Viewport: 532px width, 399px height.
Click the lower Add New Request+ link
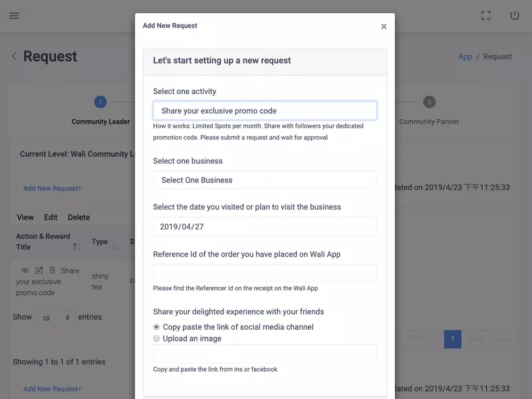pyautogui.click(x=53, y=389)
